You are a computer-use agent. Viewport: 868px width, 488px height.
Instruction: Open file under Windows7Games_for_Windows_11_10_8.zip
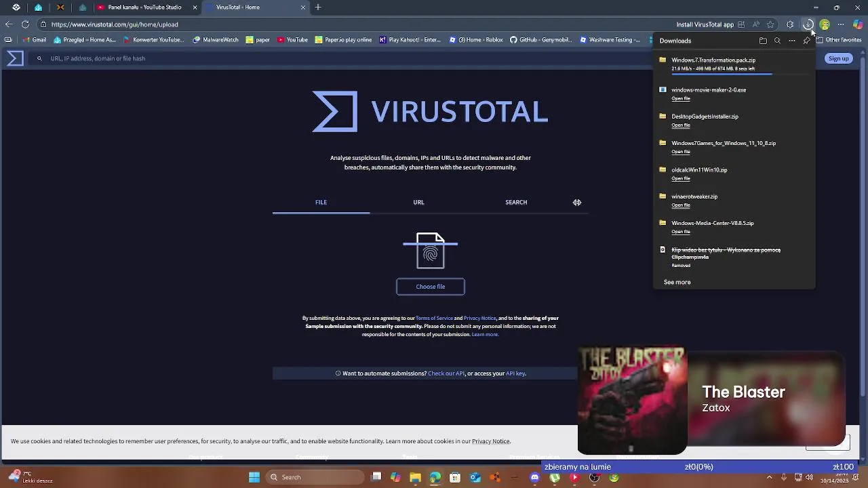[681, 152]
